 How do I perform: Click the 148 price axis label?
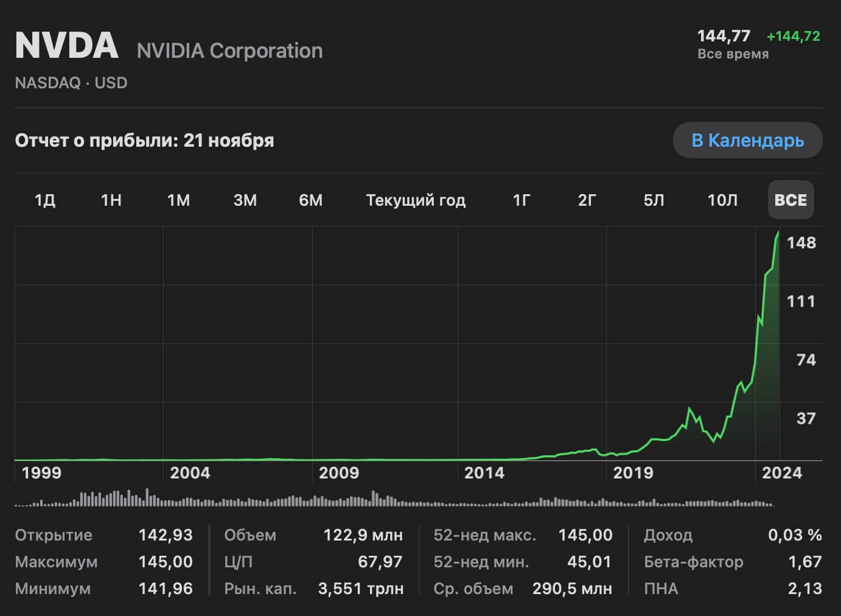801,243
